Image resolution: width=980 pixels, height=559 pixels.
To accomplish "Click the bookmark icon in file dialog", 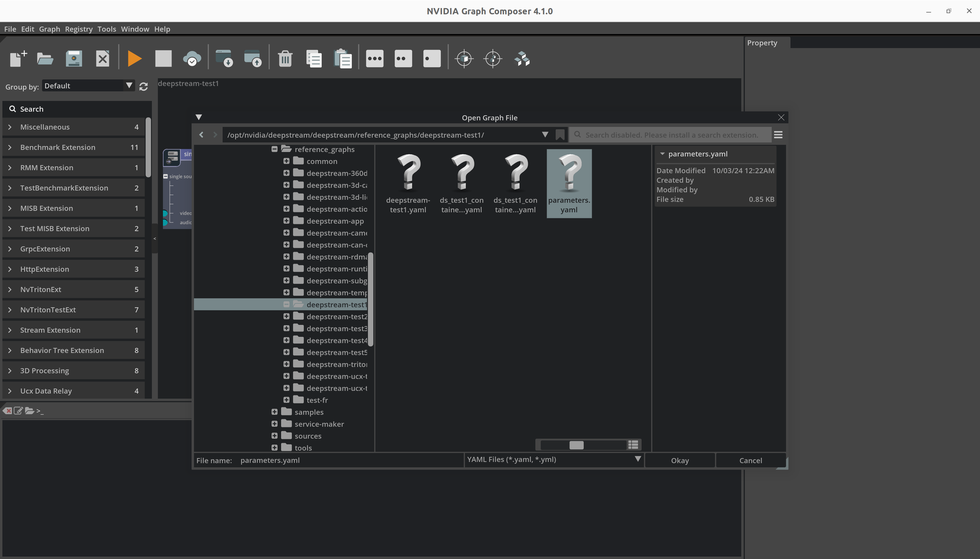I will (x=560, y=135).
